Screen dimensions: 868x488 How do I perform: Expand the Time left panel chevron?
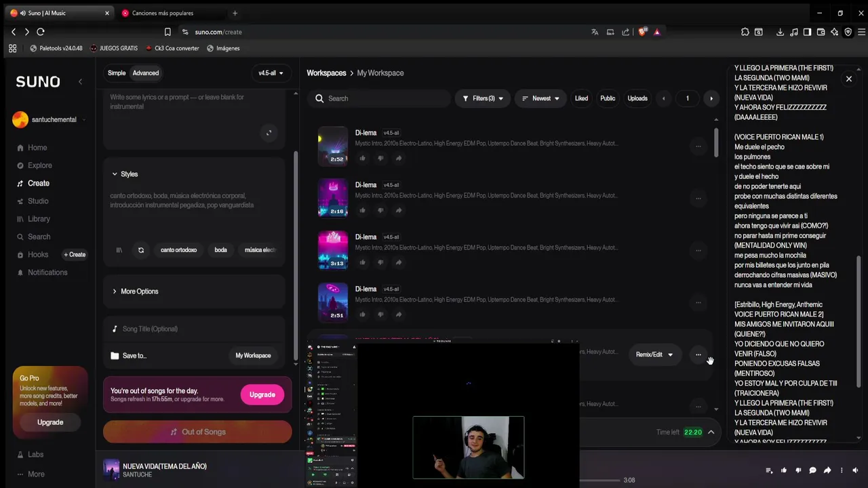point(711,432)
